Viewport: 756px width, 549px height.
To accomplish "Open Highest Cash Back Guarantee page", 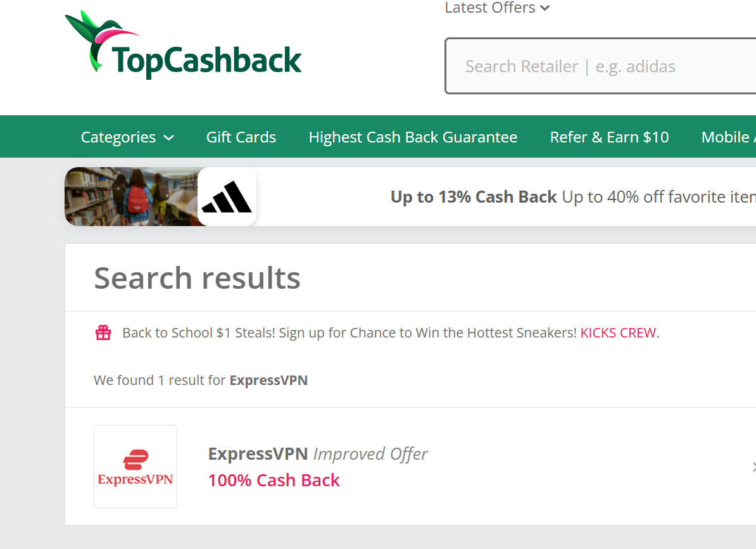I will 413,137.
